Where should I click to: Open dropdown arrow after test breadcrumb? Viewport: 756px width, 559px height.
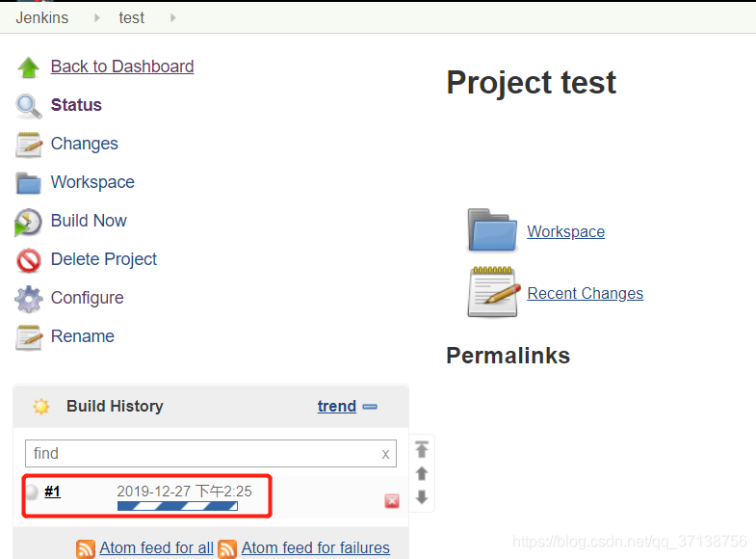(x=173, y=18)
